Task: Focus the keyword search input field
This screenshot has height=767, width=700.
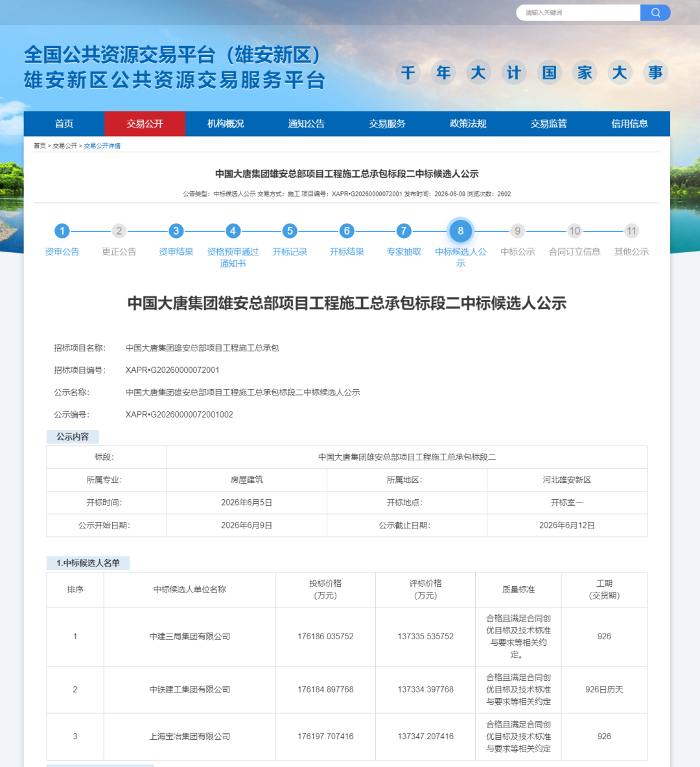Action: point(578,13)
